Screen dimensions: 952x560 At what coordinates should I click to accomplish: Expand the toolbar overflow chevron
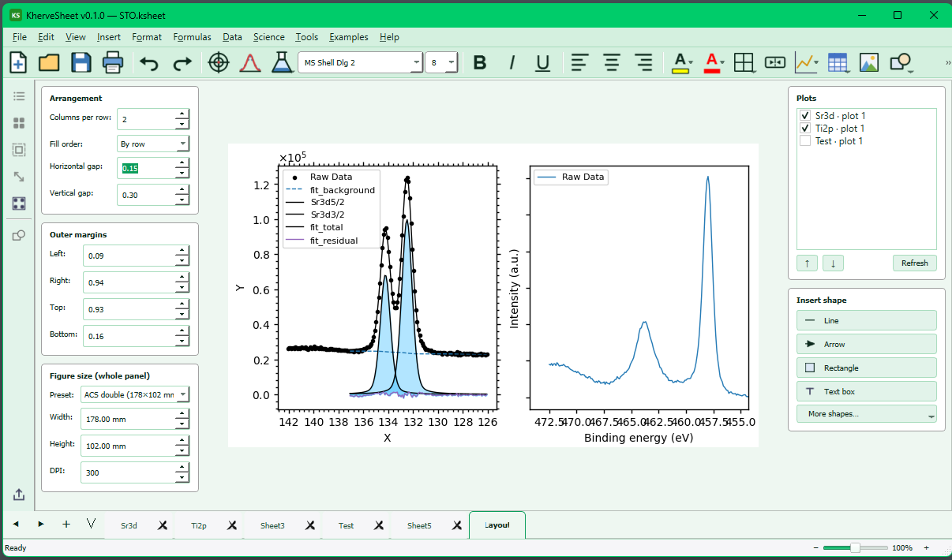[x=946, y=63]
